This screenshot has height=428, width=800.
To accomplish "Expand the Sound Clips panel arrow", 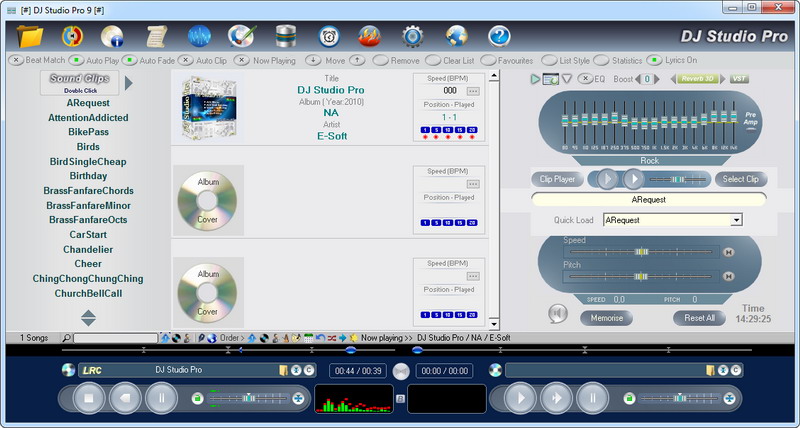I will [129, 82].
